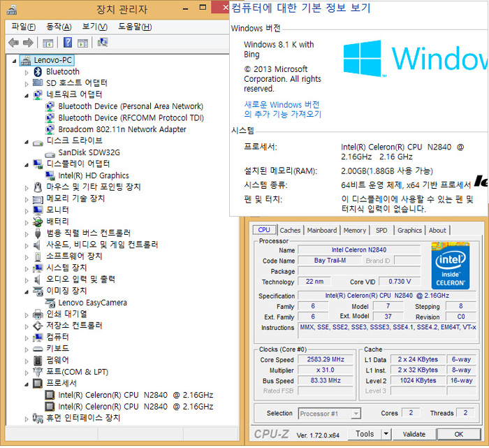Open the 동작(A) menu
This screenshot has width=489, height=448.
click(x=57, y=27)
